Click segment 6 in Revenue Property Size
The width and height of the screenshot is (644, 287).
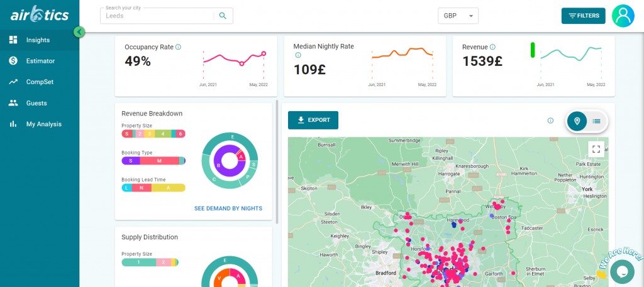pos(180,134)
